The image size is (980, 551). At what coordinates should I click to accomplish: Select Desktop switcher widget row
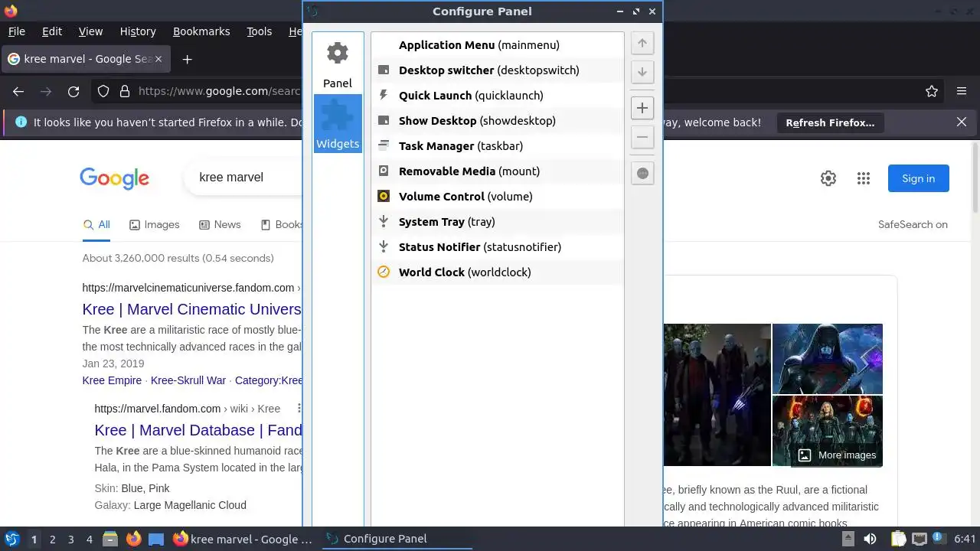pos(498,70)
